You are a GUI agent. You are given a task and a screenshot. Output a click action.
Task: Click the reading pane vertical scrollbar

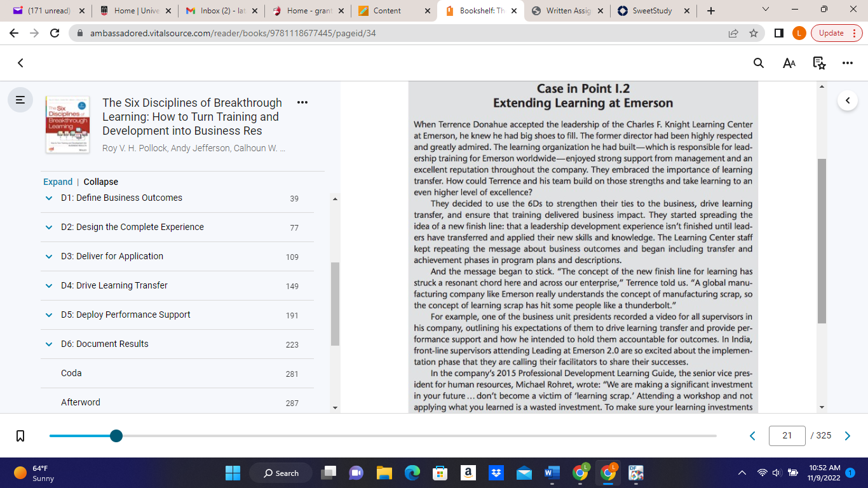coord(822,241)
